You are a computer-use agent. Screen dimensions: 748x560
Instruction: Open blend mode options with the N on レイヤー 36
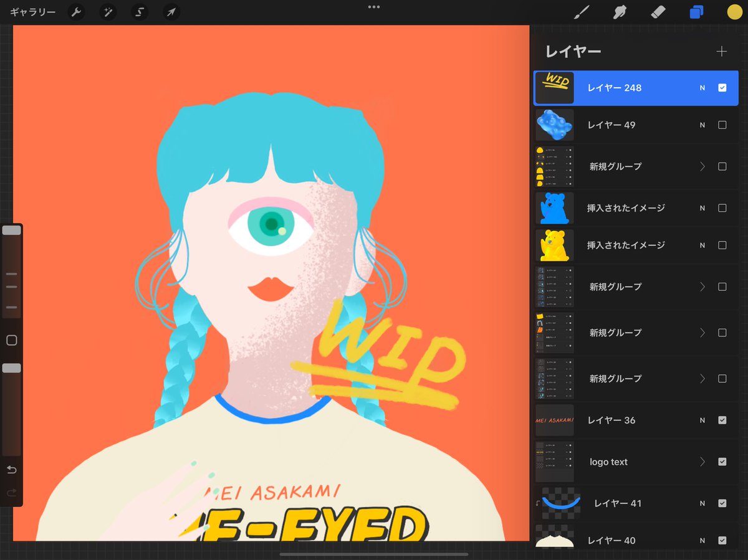[x=702, y=420]
